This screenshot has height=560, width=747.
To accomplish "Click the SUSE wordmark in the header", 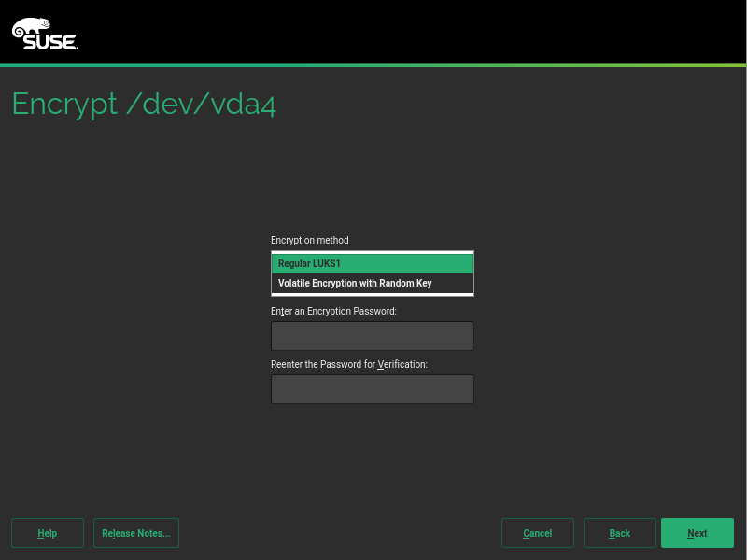I will tap(49, 41).
